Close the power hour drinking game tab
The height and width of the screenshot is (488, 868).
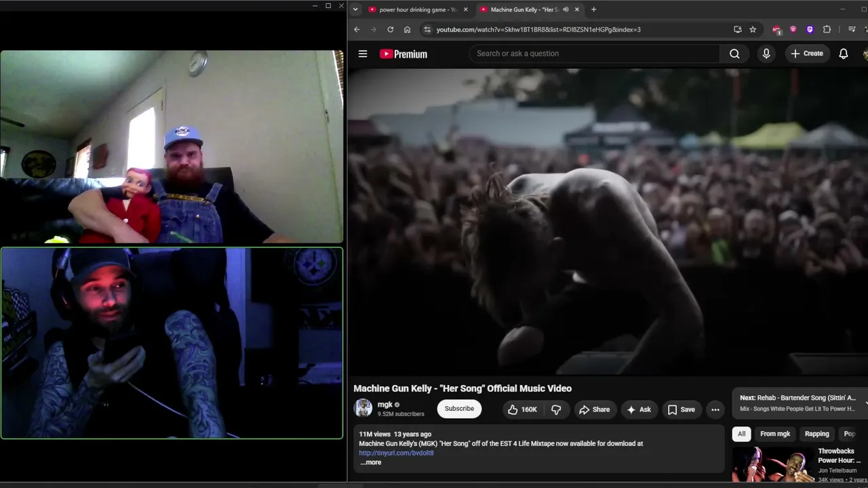click(465, 9)
